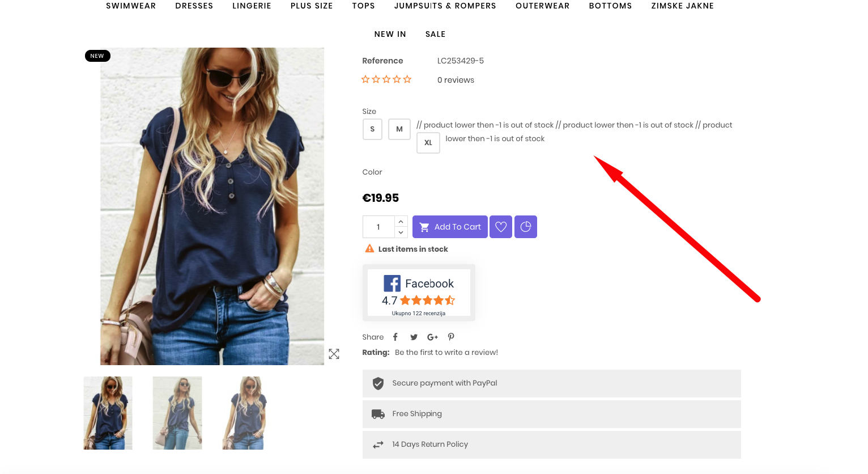Share on Twitter icon
The height and width of the screenshot is (474, 868).
(414, 337)
